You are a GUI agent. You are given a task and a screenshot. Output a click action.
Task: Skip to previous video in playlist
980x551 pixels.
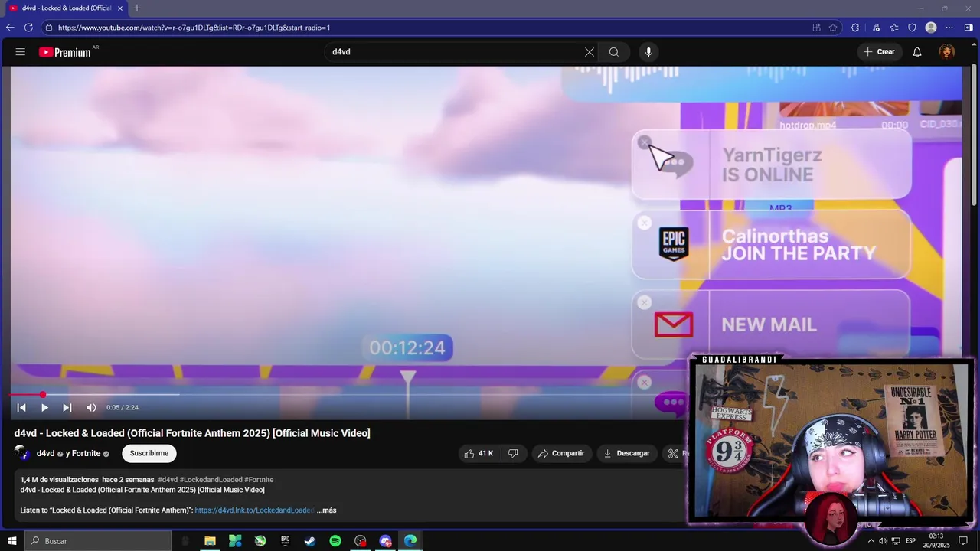click(21, 408)
